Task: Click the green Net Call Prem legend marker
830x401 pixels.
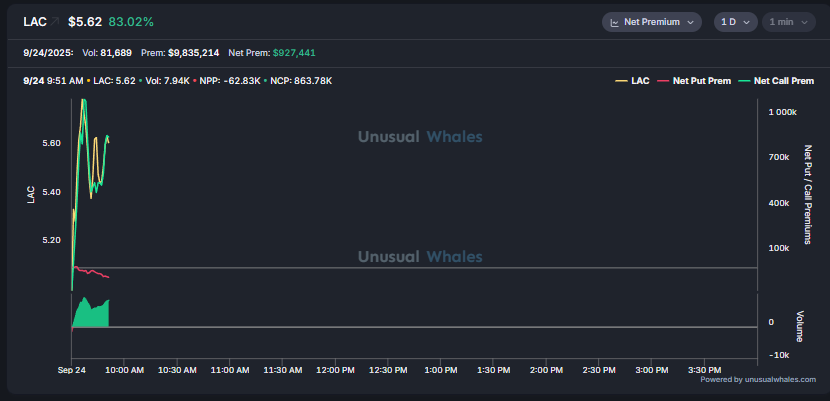Action: tap(743, 81)
